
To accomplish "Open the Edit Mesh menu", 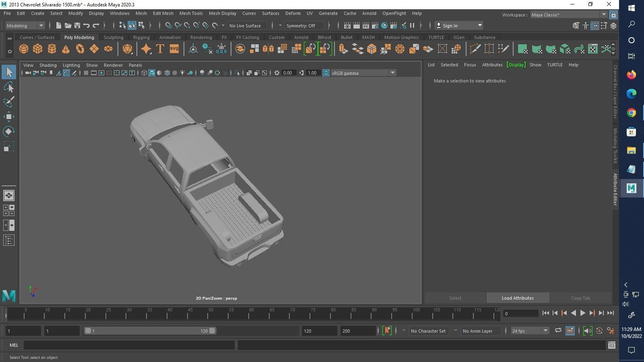I will coord(163,13).
